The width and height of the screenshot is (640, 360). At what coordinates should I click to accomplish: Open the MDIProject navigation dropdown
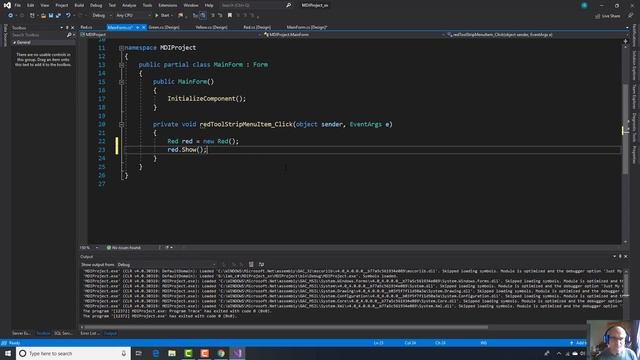(x=171, y=35)
